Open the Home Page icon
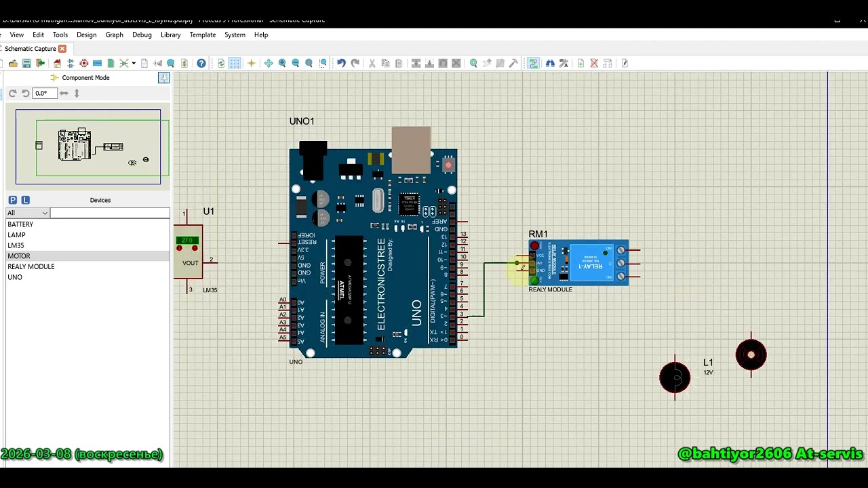This screenshot has width=868, height=488. pyautogui.click(x=57, y=63)
